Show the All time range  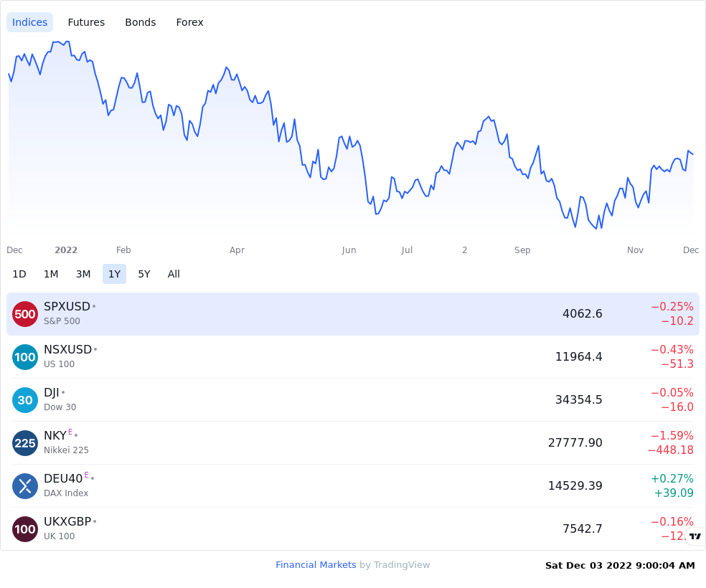[174, 274]
